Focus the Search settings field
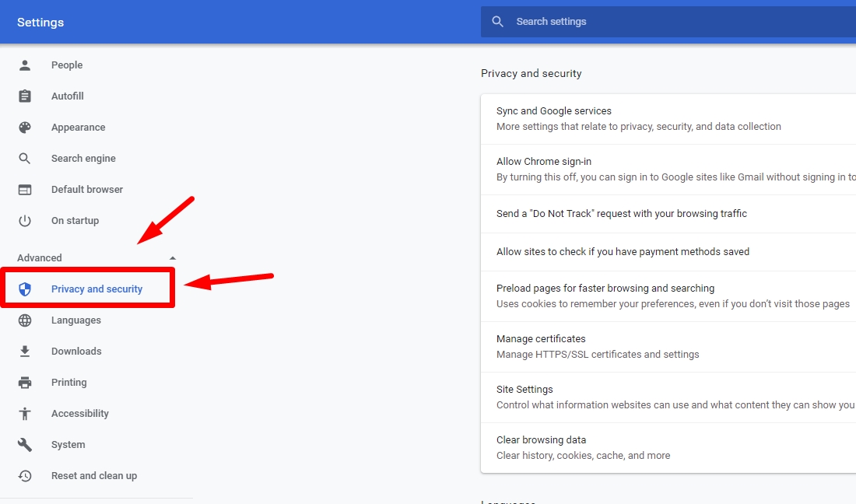 click(x=668, y=22)
